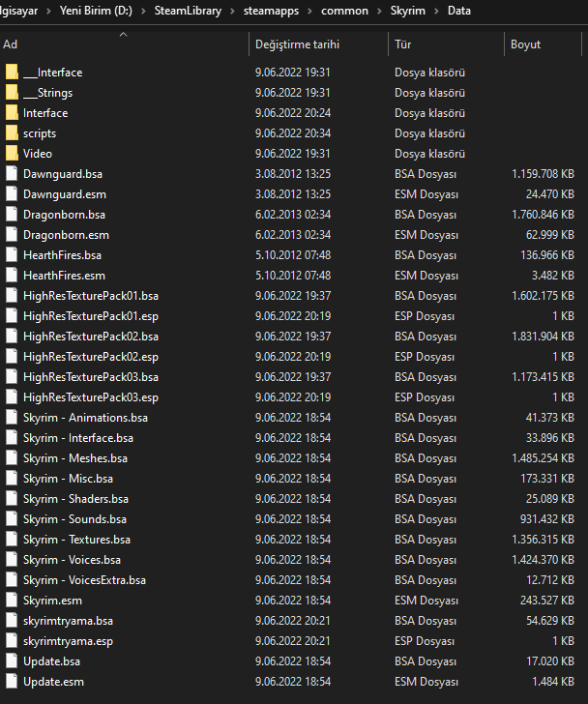Navigate to SteamLibrary in the address bar
This screenshot has height=704, width=588.
(188, 11)
